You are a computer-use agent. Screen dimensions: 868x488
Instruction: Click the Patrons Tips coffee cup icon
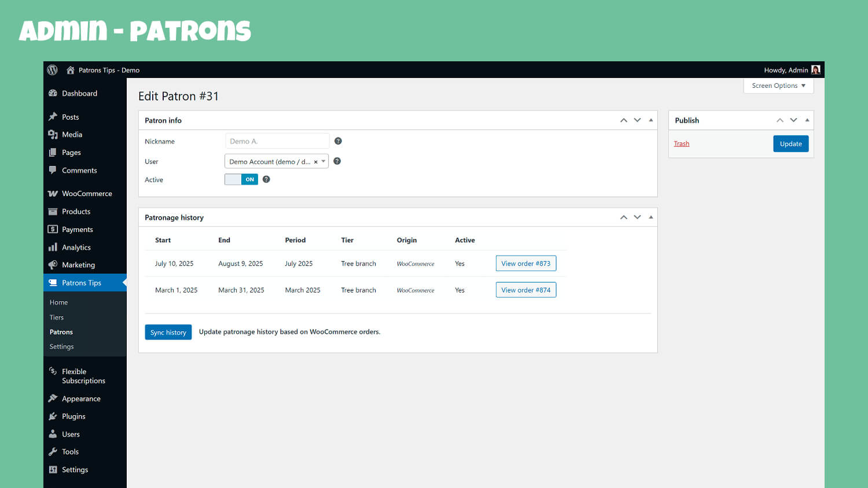click(x=53, y=283)
